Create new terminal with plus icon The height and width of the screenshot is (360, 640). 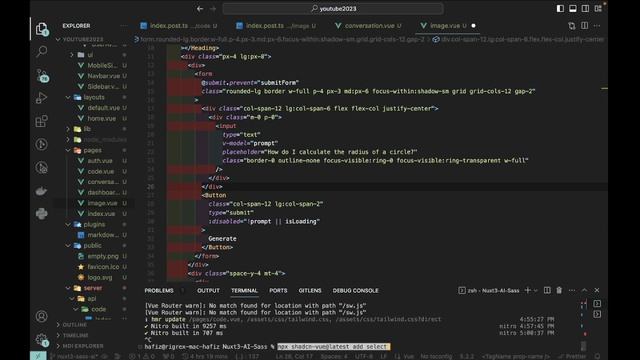click(528, 290)
